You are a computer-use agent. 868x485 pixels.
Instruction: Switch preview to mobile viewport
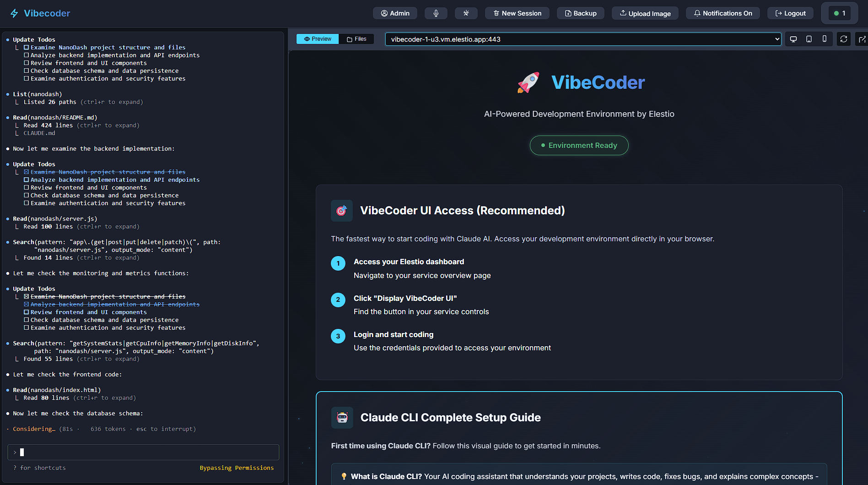824,39
